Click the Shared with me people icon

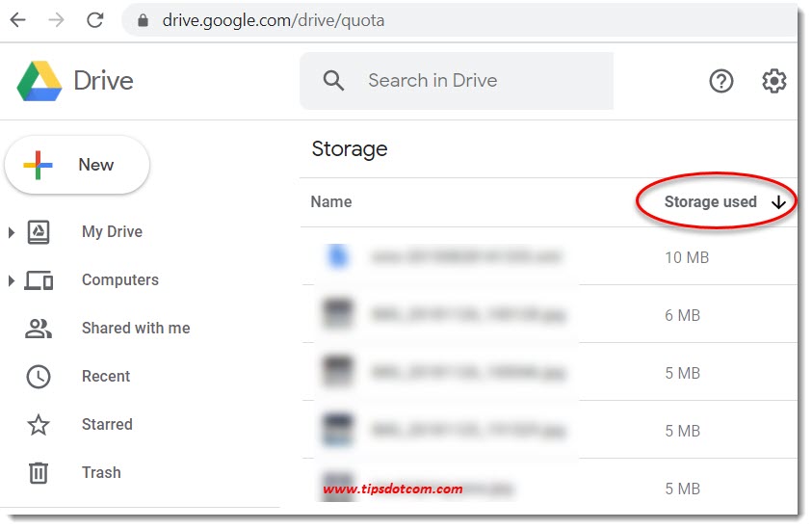pos(39,329)
